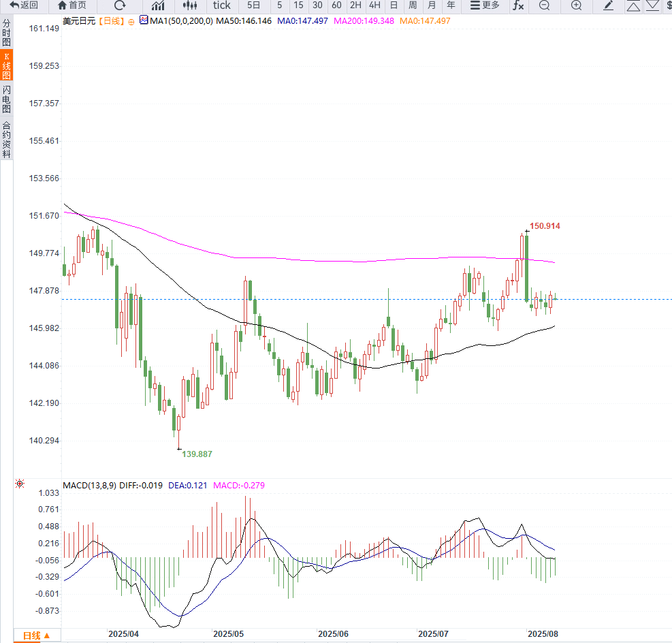Open the fx indicator formula icon
This screenshot has height=643, width=672.
[518, 5]
